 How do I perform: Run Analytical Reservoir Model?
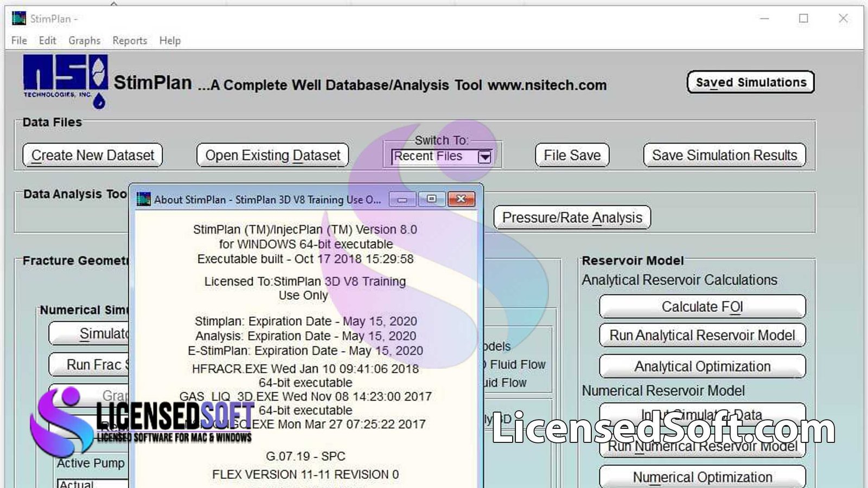pos(702,336)
